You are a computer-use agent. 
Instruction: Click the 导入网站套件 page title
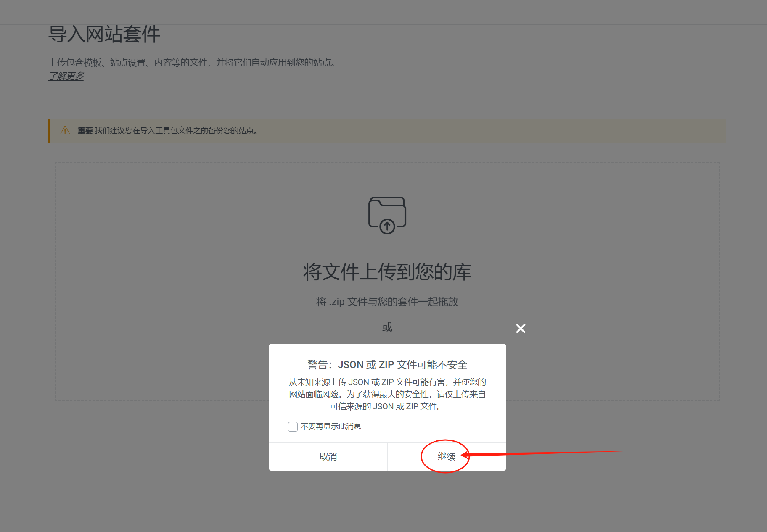(104, 35)
